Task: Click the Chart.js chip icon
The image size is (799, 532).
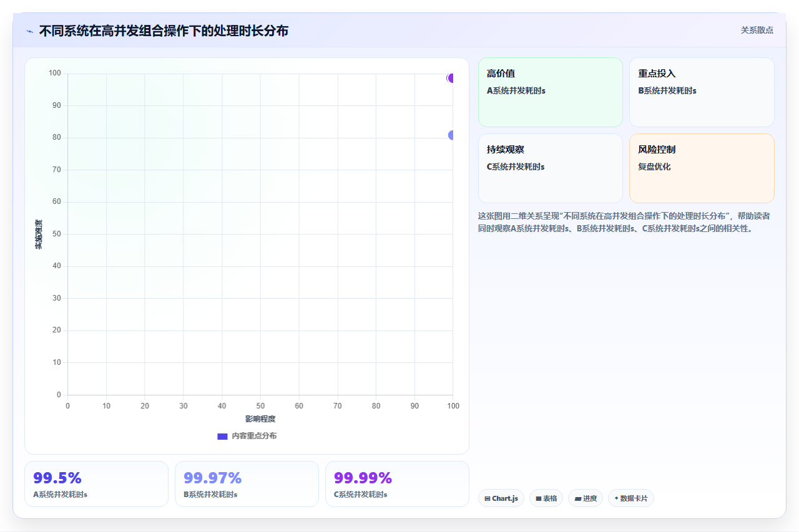Action: (488, 498)
